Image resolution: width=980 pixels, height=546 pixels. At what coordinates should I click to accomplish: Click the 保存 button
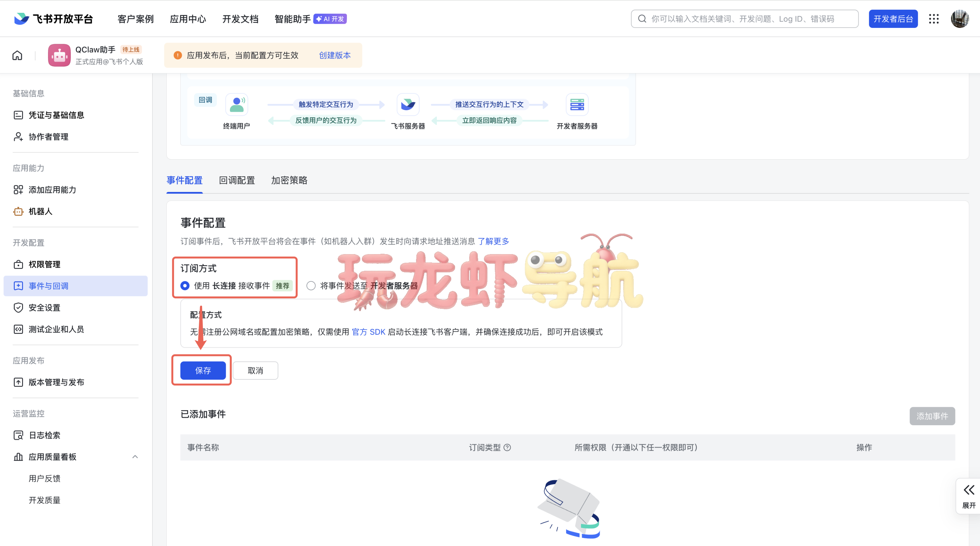coord(203,371)
